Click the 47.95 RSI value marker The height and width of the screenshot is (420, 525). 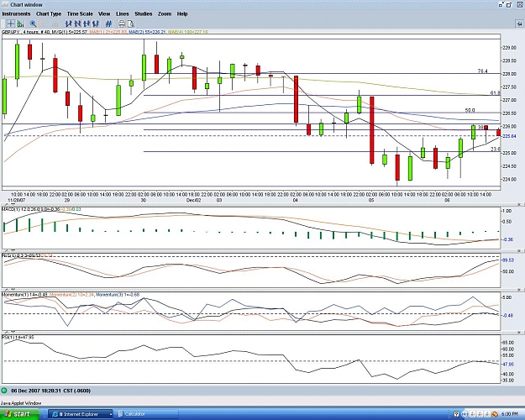508,364
